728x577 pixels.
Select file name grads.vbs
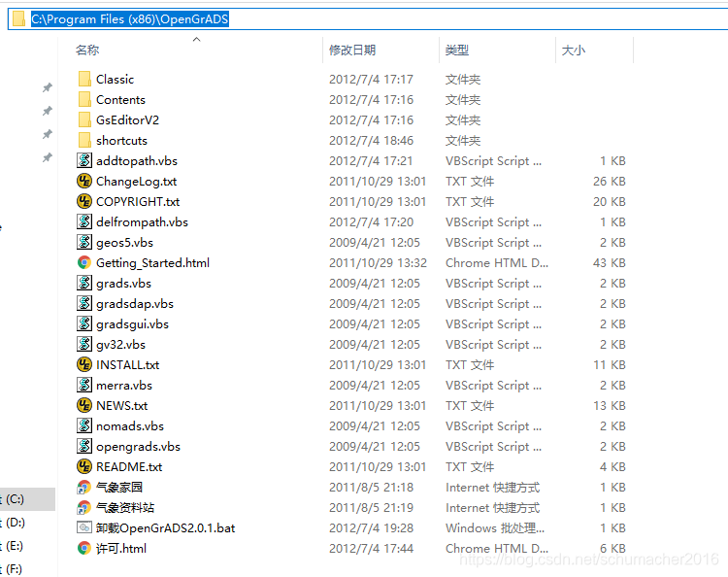(124, 284)
